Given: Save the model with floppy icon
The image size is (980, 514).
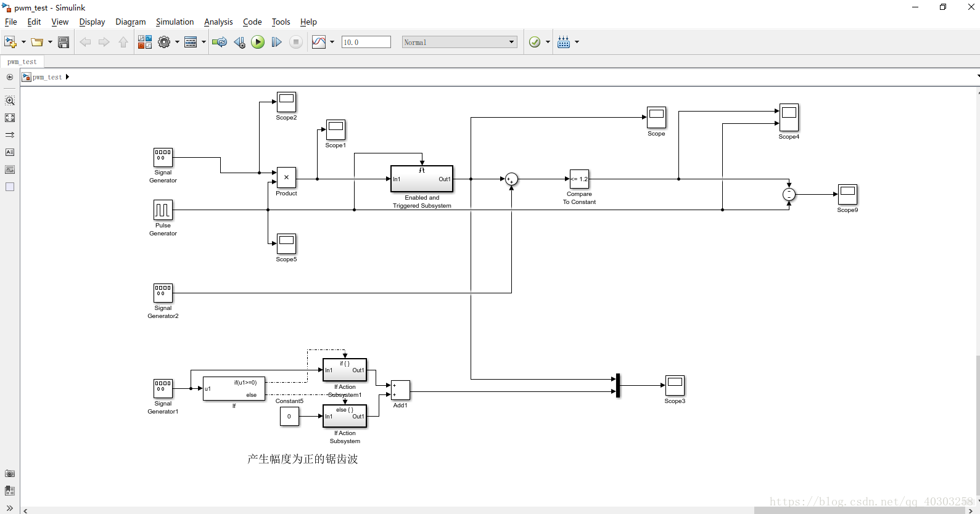Looking at the screenshot, I should click(64, 42).
